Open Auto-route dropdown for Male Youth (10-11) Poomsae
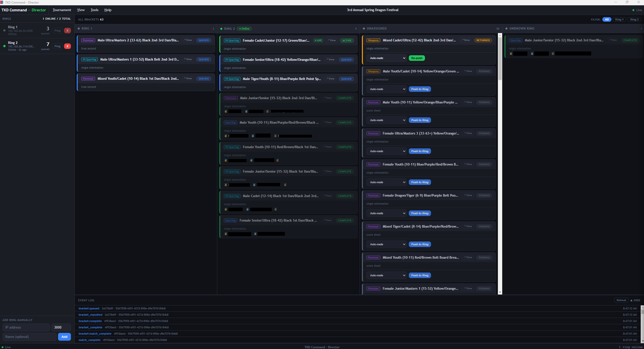 (386, 120)
